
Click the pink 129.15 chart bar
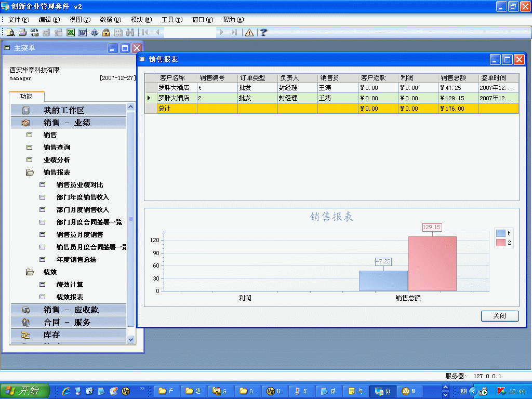[x=432, y=263]
